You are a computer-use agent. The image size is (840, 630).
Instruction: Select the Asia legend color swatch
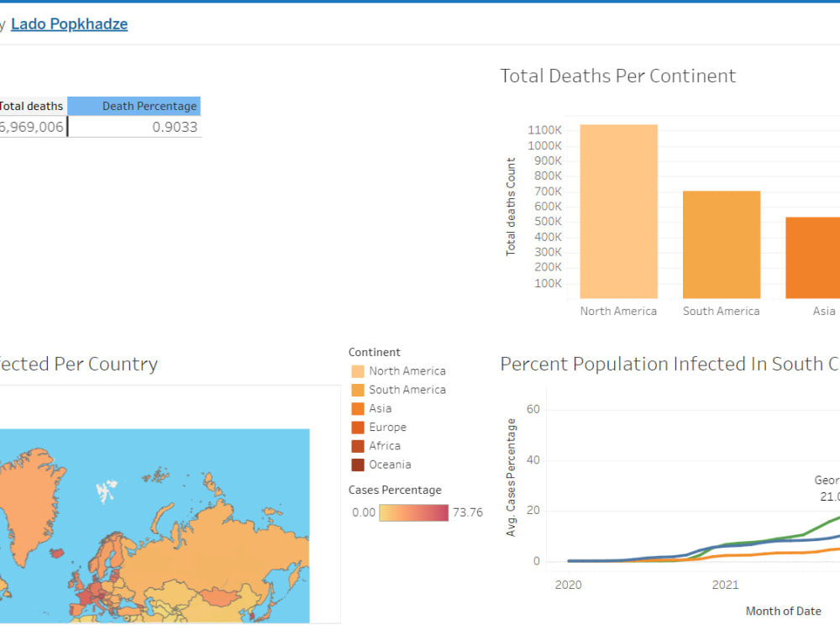[358, 409]
